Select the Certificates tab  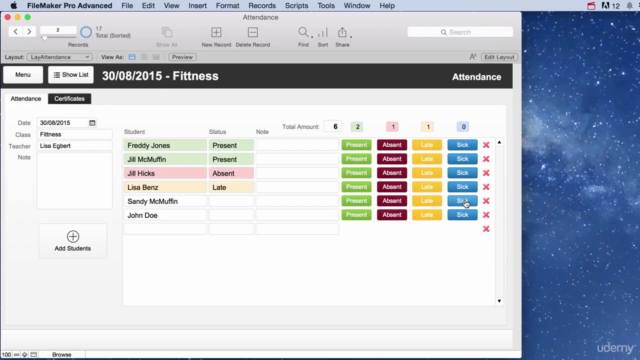click(69, 99)
